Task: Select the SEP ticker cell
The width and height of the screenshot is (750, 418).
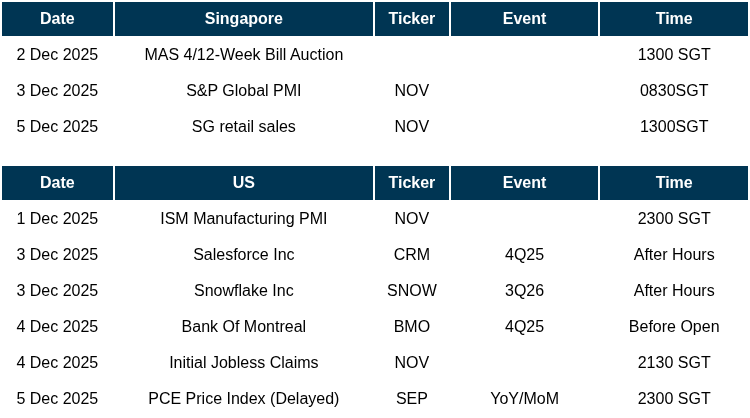Action: click(x=411, y=399)
